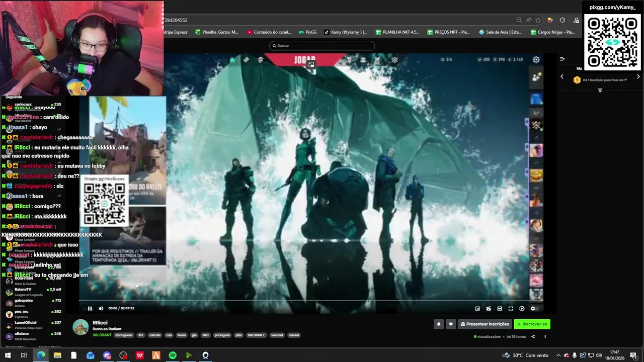Go to previous chat leaderboard arrow
The height and width of the screenshot is (362, 644).
(x=562, y=76)
